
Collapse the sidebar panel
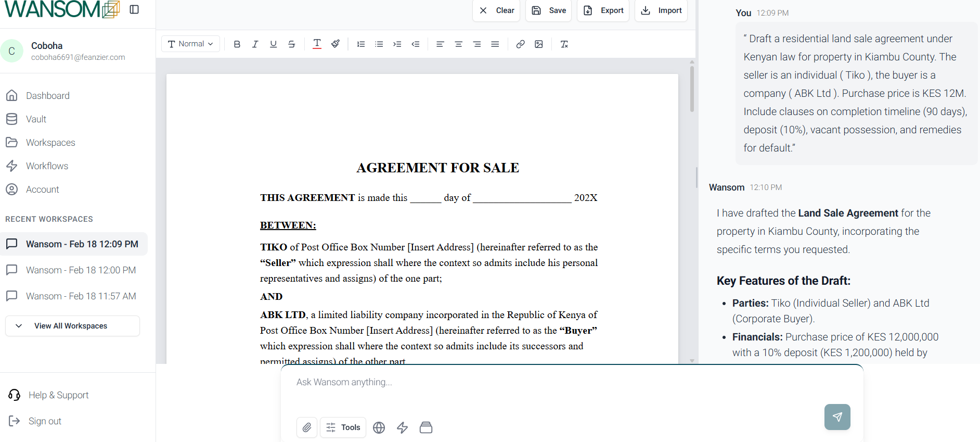click(134, 9)
